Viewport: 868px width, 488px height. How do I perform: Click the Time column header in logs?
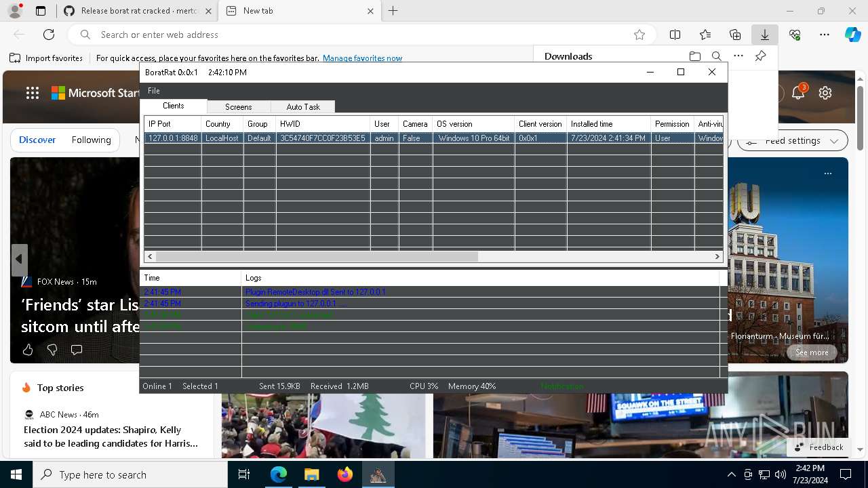(x=191, y=278)
